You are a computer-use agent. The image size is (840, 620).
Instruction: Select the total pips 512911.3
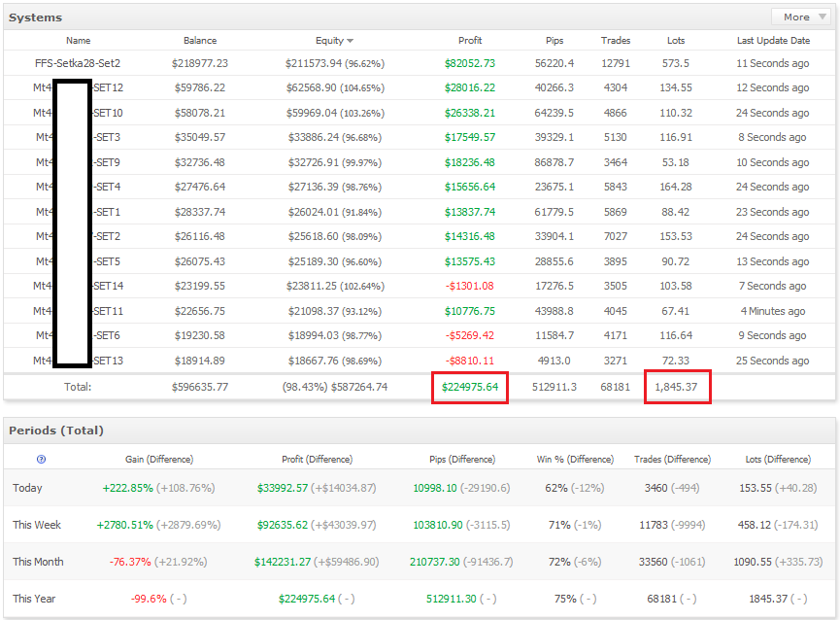(x=554, y=387)
